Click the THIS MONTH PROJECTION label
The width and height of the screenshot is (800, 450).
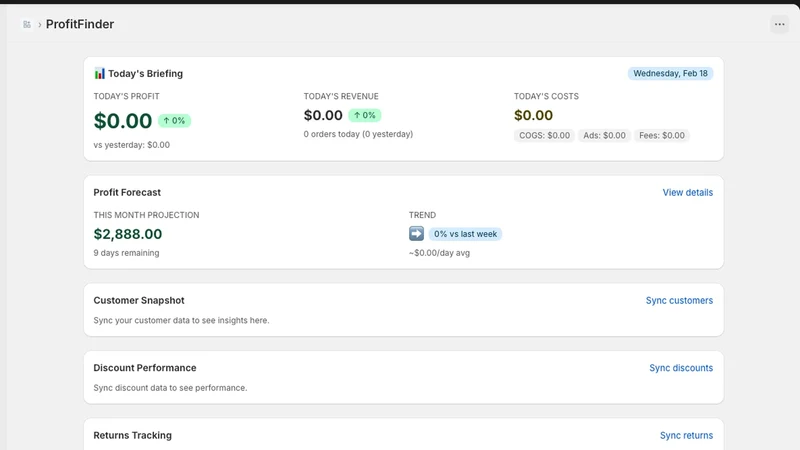click(146, 215)
